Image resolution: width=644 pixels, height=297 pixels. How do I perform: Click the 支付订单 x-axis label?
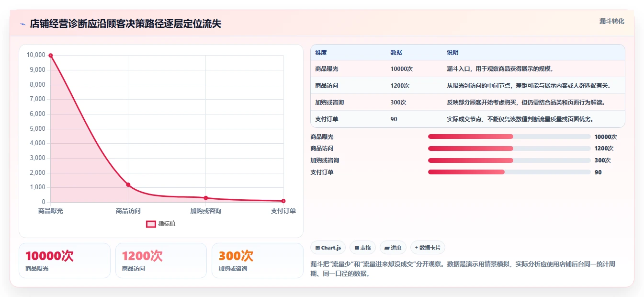coord(283,211)
